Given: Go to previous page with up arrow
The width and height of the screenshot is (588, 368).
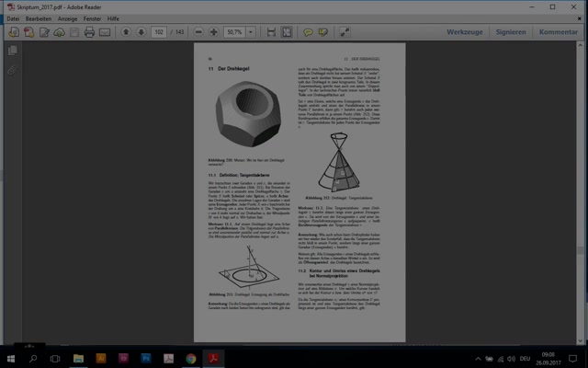Looking at the screenshot, I should click(x=126, y=32).
